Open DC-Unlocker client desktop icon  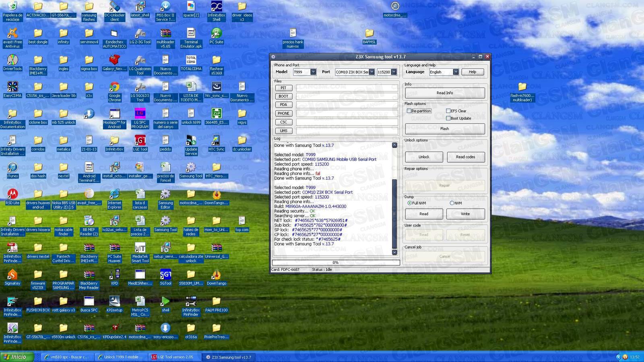click(114, 11)
